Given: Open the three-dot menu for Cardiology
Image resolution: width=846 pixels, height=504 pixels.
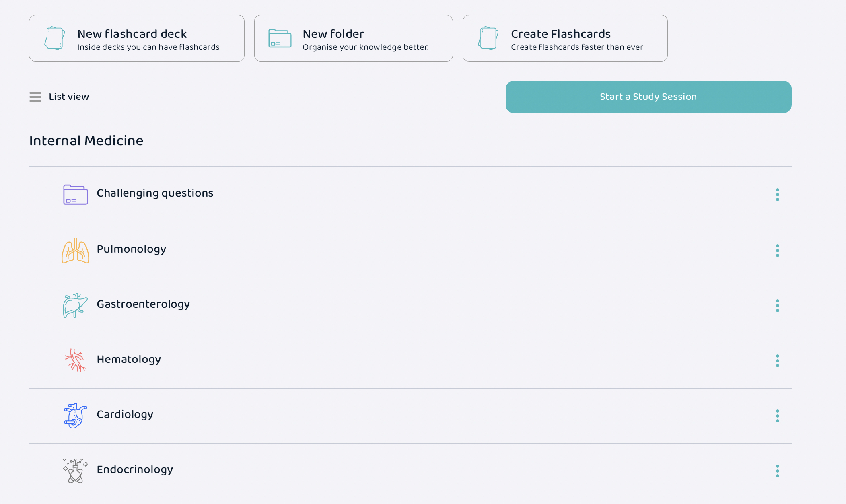Looking at the screenshot, I should 778,416.
